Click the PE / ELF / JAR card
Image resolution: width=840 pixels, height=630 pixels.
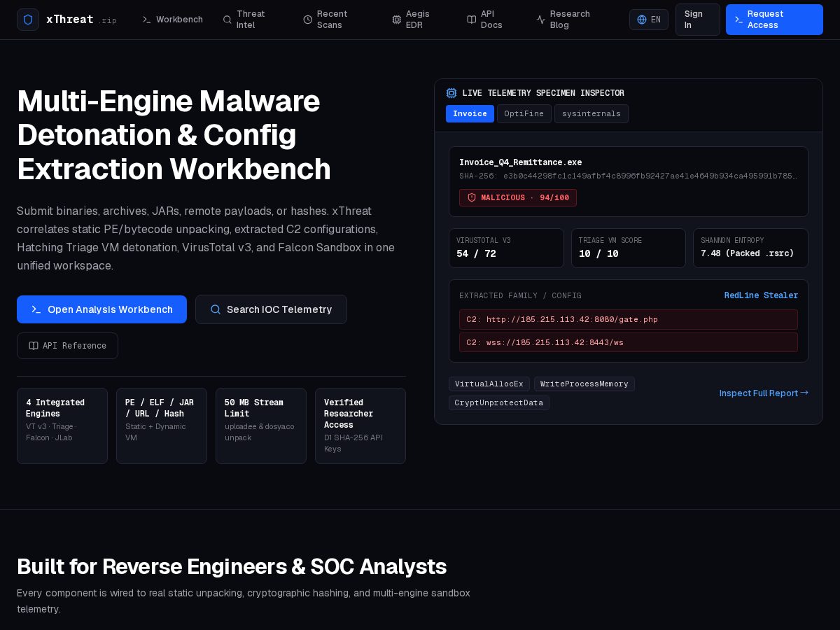click(x=162, y=426)
